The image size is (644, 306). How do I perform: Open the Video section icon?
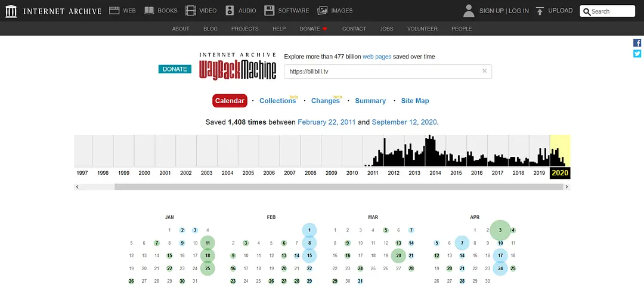point(190,11)
